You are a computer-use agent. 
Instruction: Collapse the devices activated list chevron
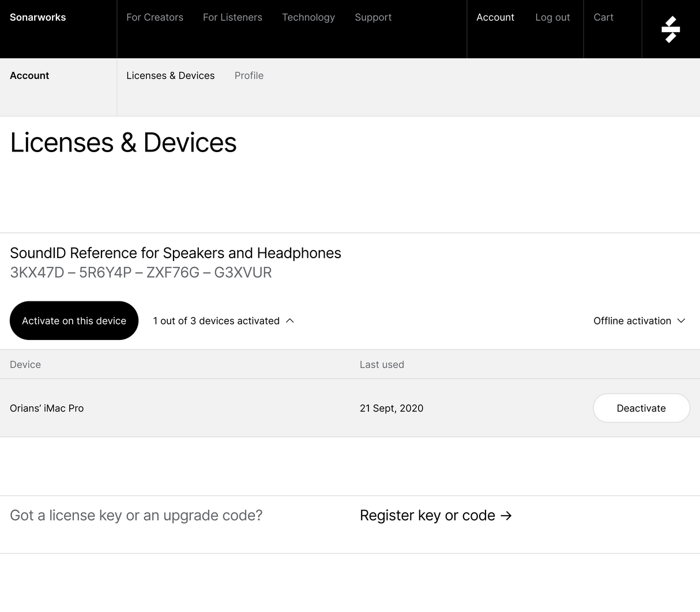click(290, 321)
